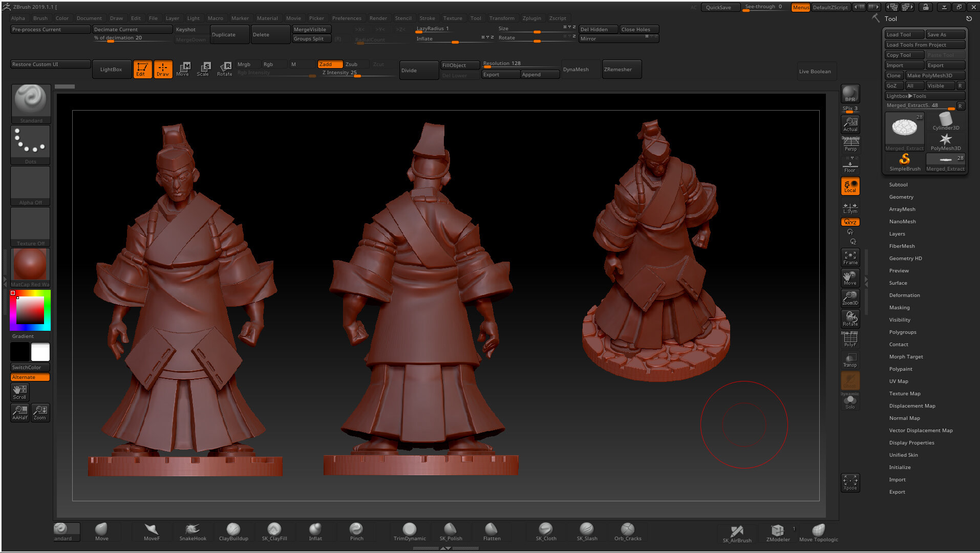
Task: Select the SK_Cloth brush
Action: 546,531
